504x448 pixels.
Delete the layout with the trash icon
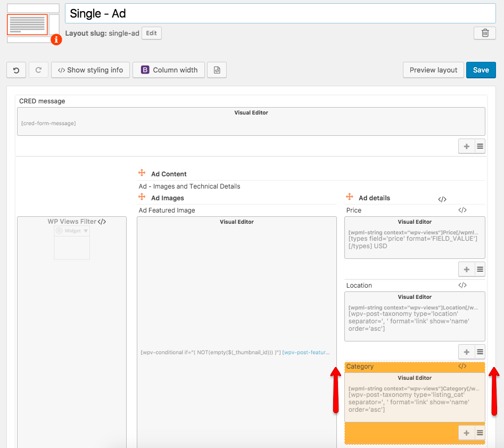pyautogui.click(x=485, y=33)
